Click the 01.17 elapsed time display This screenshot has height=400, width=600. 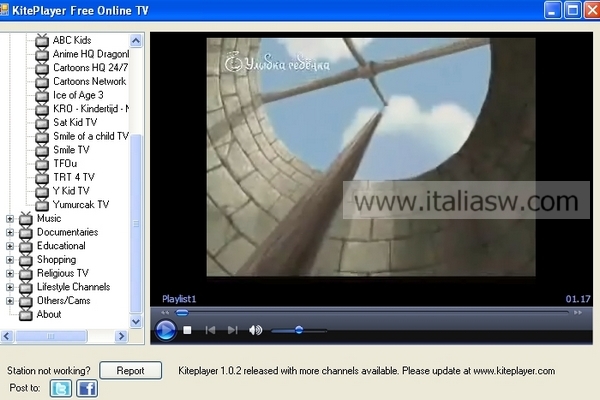click(578, 299)
